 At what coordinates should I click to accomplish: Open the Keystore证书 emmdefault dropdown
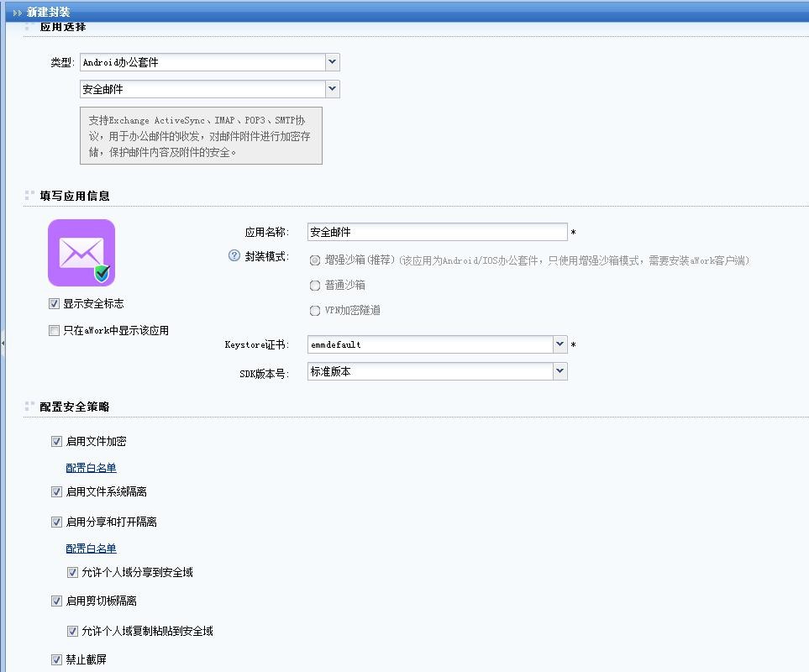point(560,344)
